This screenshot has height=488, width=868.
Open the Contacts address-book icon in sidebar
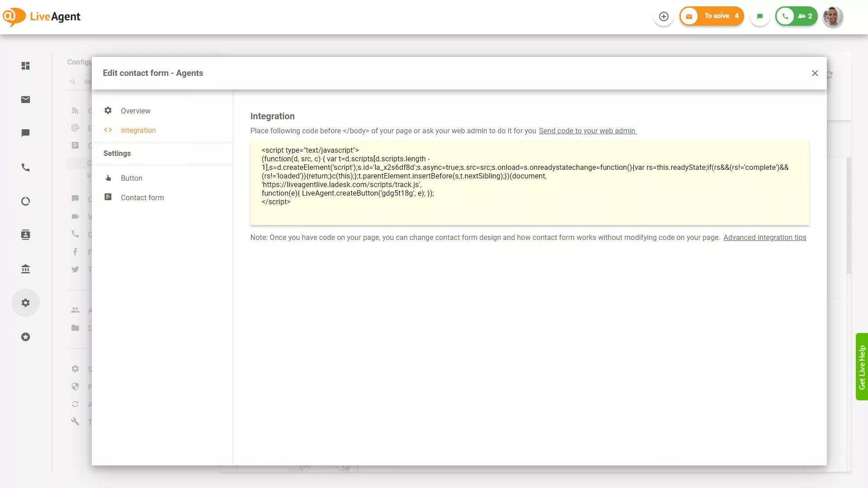26,235
